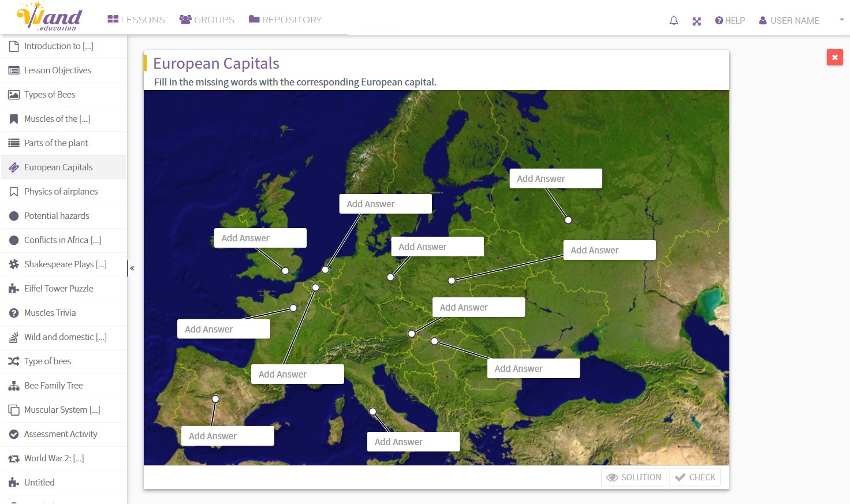Open the HELP link
Image resolution: width=850 pixels, height=504 pixels.
[x=730, y=21]
